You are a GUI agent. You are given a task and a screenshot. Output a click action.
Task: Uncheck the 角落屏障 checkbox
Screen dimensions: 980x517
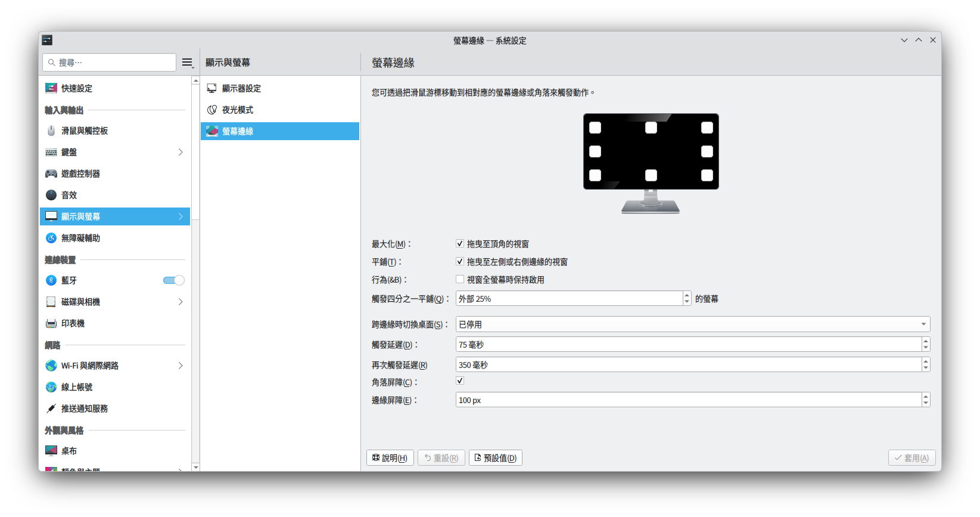tap(460, 380)
